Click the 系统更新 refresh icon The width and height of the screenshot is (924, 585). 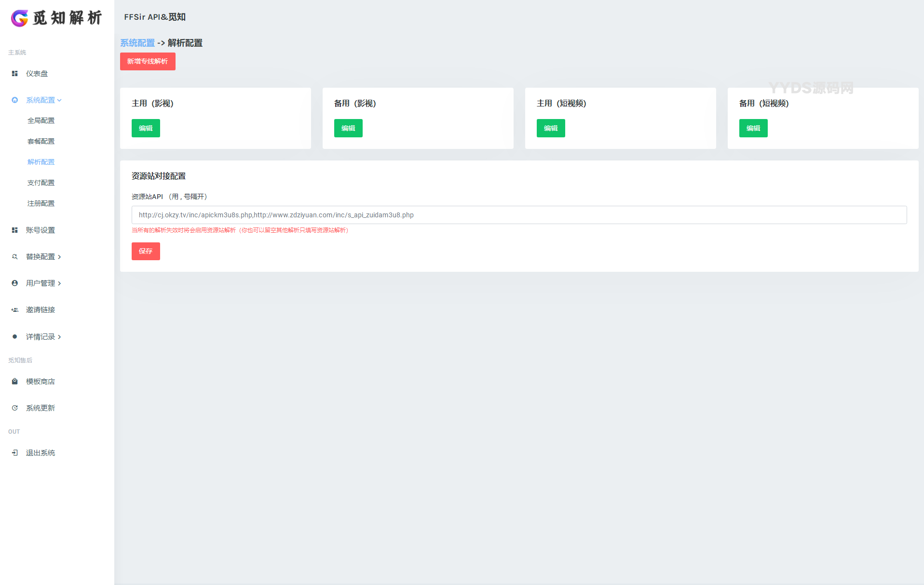14,408
